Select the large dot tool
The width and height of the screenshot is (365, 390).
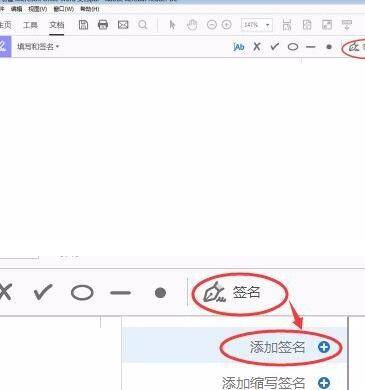click(x=160, y=293)
